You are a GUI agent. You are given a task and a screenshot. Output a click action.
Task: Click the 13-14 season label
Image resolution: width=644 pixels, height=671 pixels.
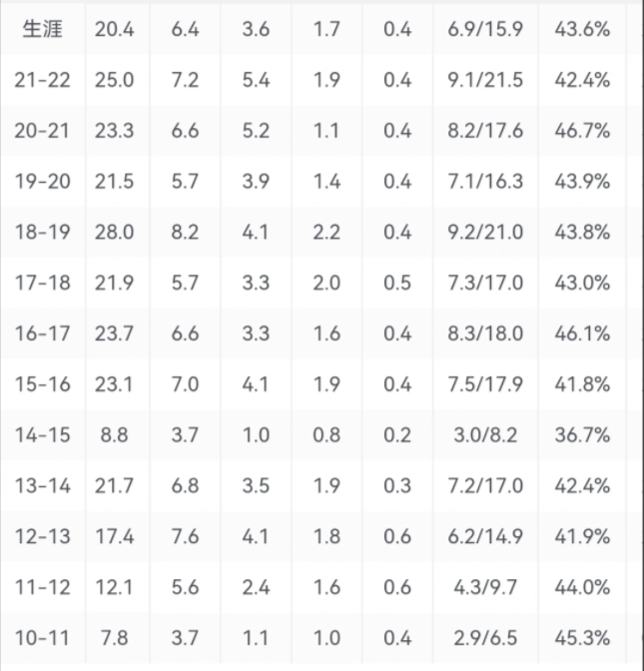click(x=43, y=486)
